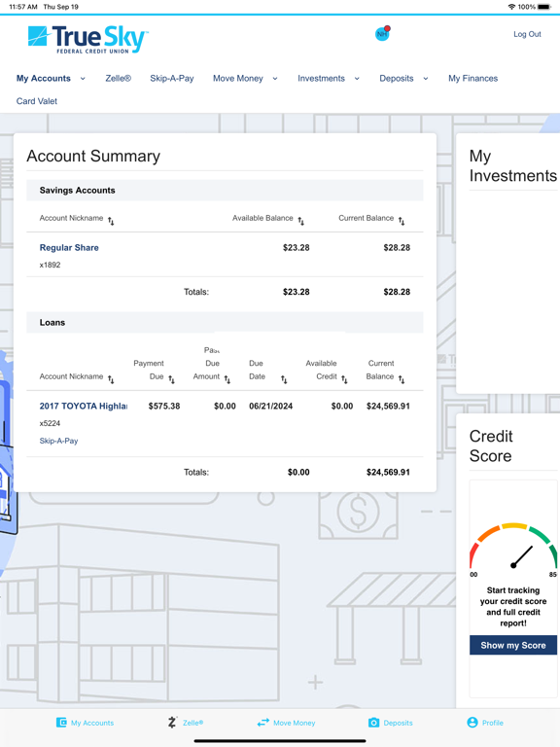Tap Deposits camera icon in bottom bar

[373, 723]
